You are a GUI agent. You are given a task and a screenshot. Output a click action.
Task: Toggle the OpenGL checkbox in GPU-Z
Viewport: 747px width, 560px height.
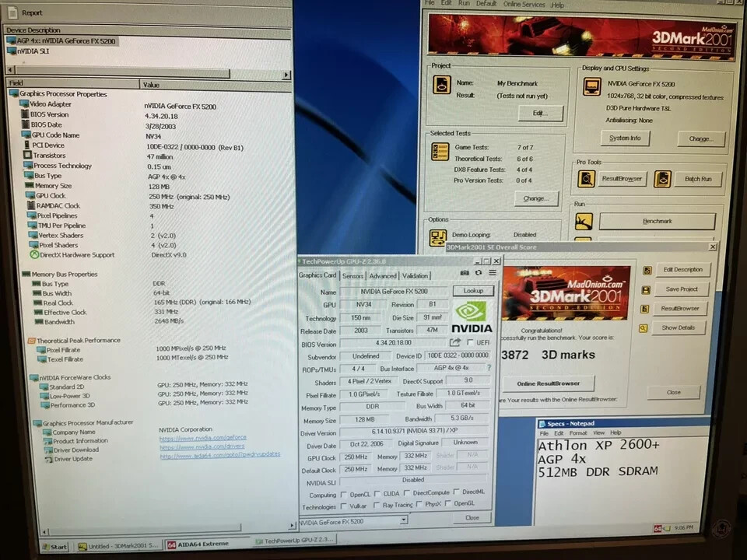tap(448, 503)
